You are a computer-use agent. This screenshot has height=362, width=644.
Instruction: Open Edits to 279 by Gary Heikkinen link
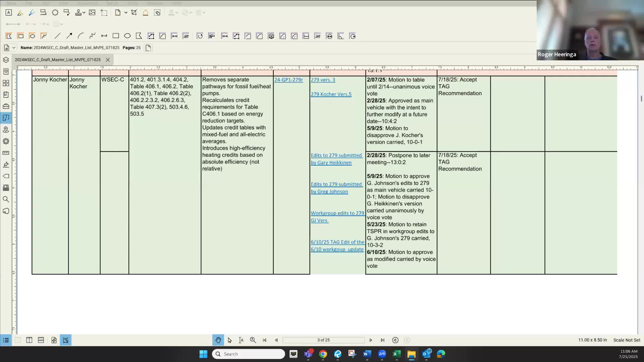click(336, 159)
